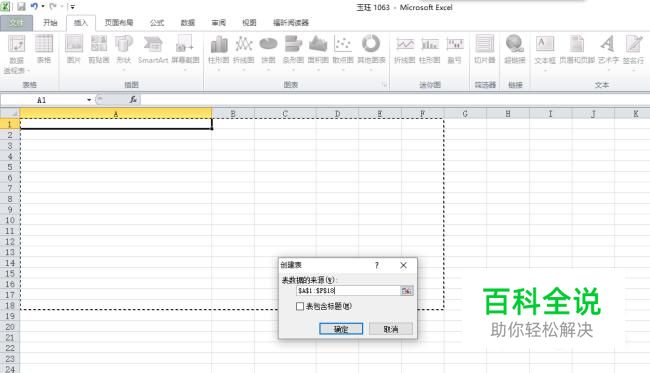Redo the last undone action
Image resolution: width=650 pixels, height=373 pixels.
(53, 7)
